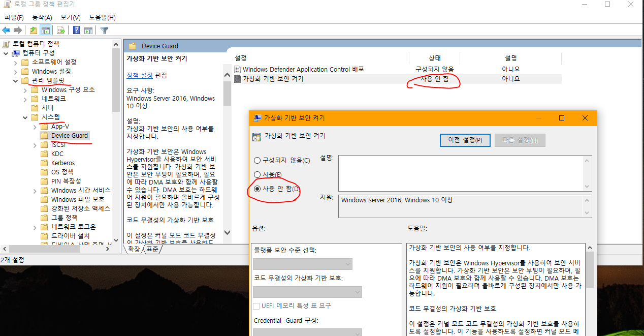Click the 정책 설정 link
Viewport: 644px width, 336px height.
pos(140,75)
